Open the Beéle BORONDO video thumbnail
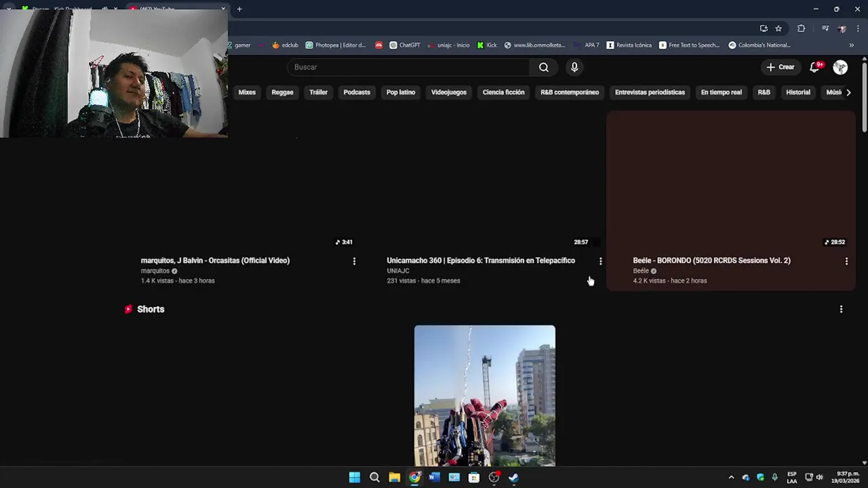The height and width of the screenshot is (488, 868). click(731, 180)
